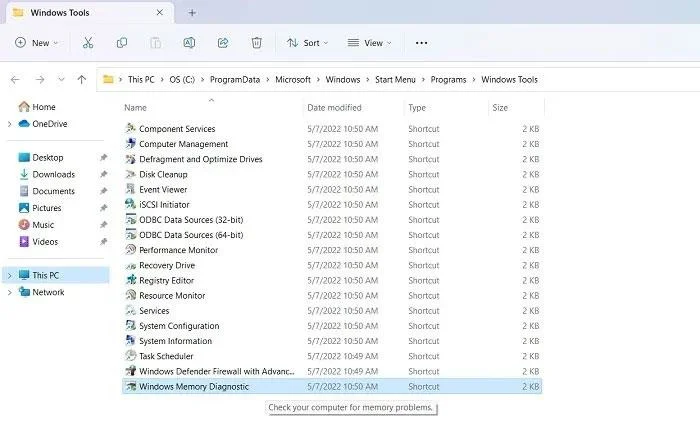Image resolution: width=700 pixels, height=426 pixels.
Task: Select ODBC Data Sources (32-bit) icon
Action: tap(130, 220)
